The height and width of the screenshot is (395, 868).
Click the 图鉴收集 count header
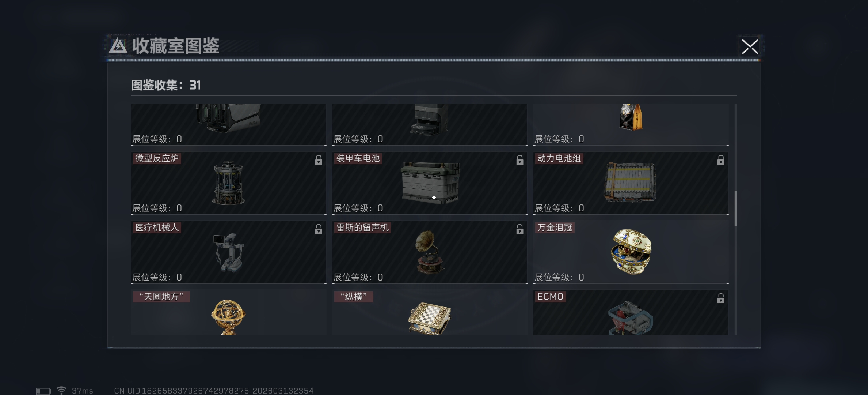[166, 85]
